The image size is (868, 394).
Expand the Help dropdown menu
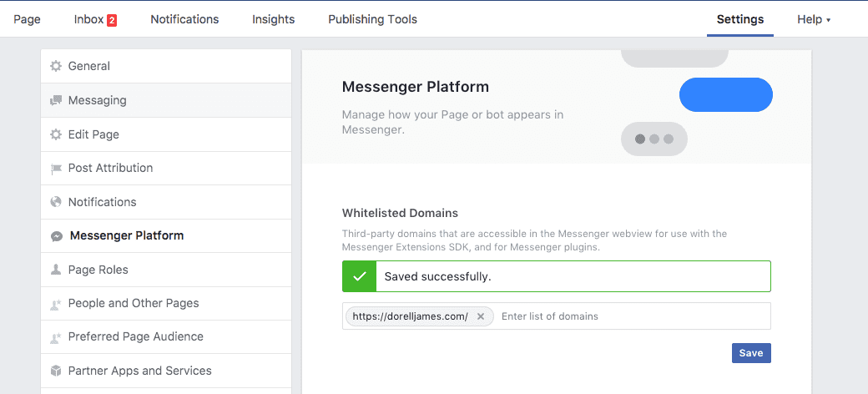pos(814,19)
